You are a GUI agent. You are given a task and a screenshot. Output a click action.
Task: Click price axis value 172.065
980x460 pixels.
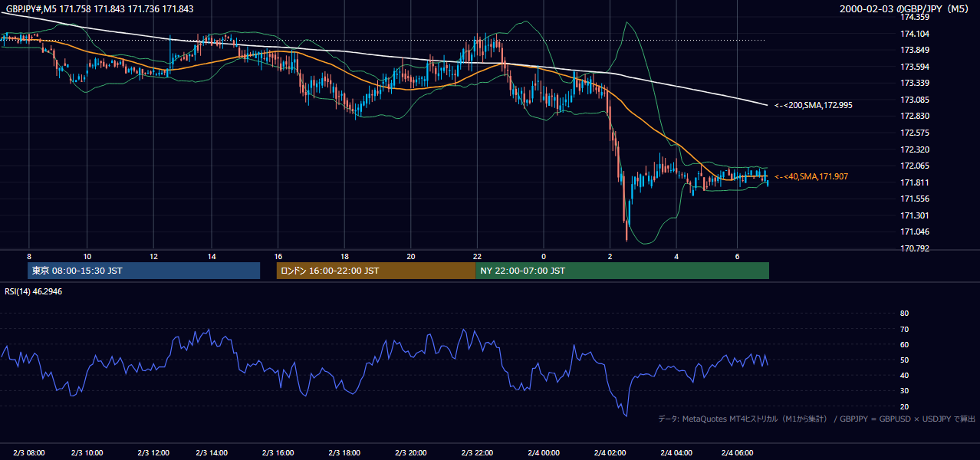[x=914, y=166]
